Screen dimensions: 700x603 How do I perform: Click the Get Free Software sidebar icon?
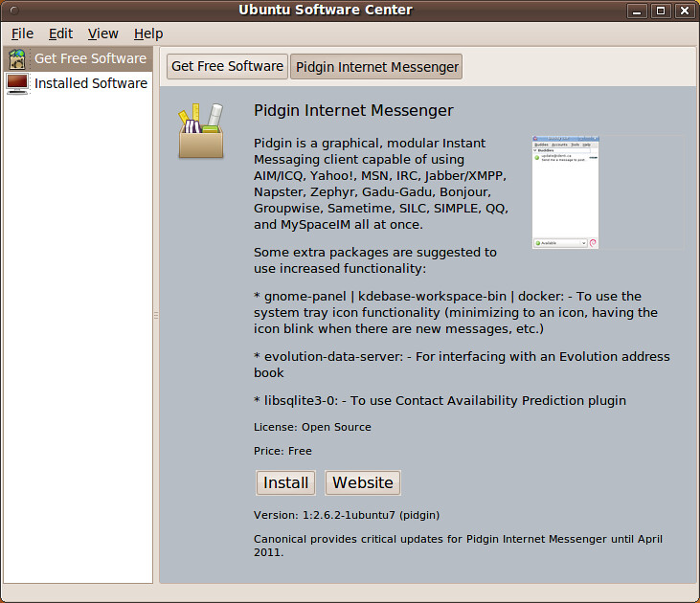17,59
